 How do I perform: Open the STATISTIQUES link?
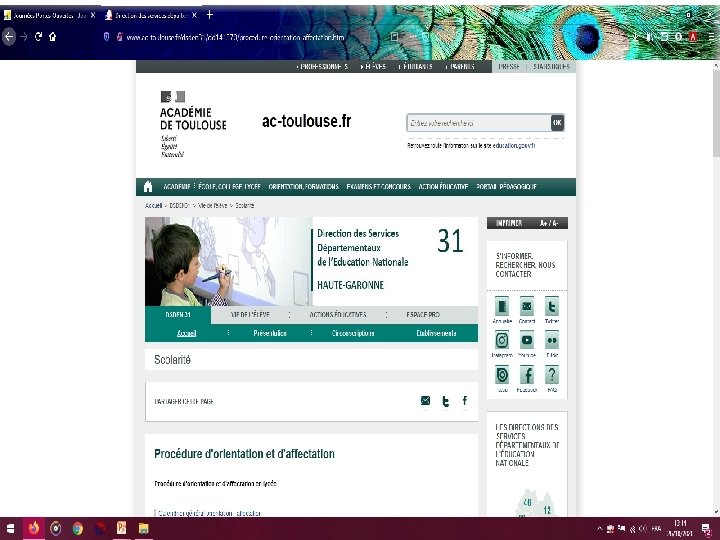pyautogui.click(x=551, y=67)
